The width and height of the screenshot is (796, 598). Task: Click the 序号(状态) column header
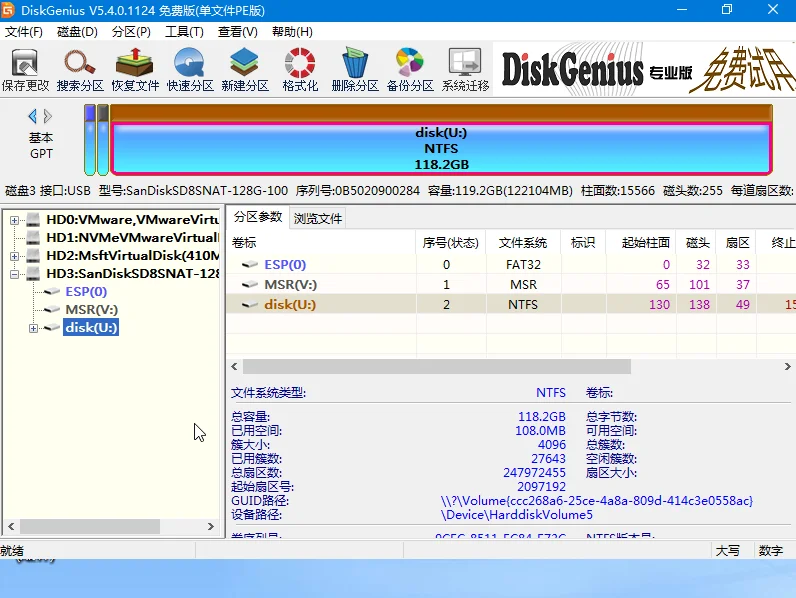pos(451,243)
